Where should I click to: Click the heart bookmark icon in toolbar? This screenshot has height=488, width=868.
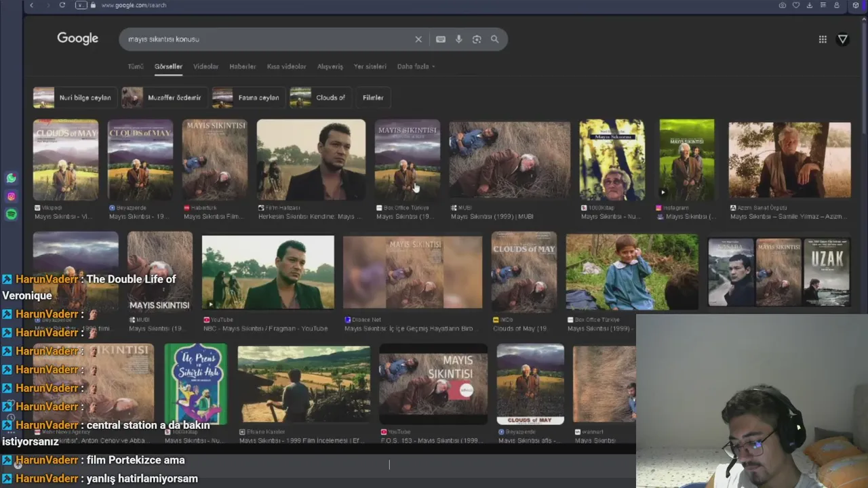796,5
